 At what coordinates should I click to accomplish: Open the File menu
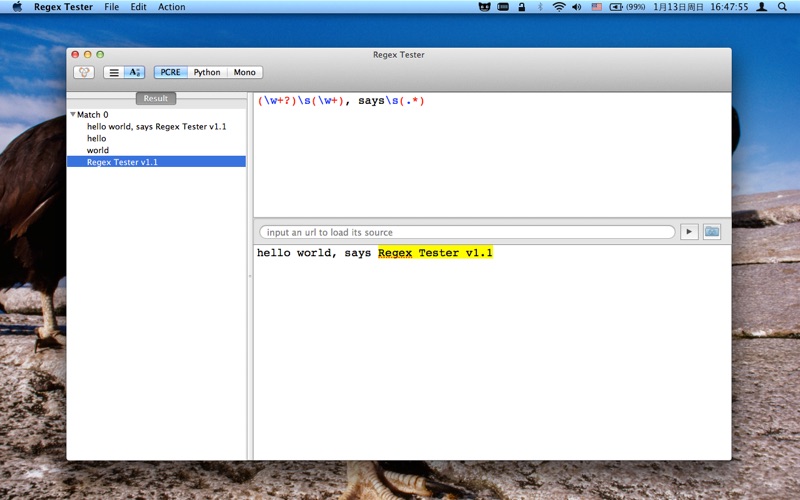click(111, 7)
